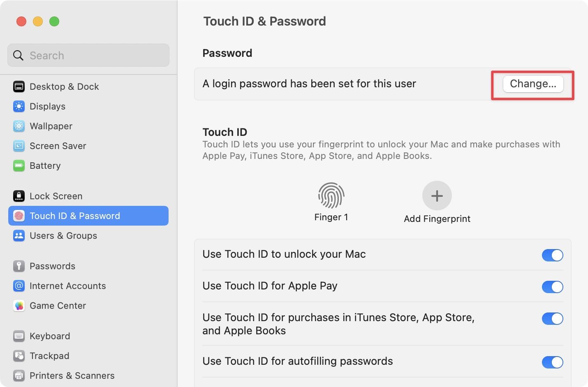588x387 pixels.
Task: Turn off Use Touch ID for Apple Pay
Action: point(552,287)
